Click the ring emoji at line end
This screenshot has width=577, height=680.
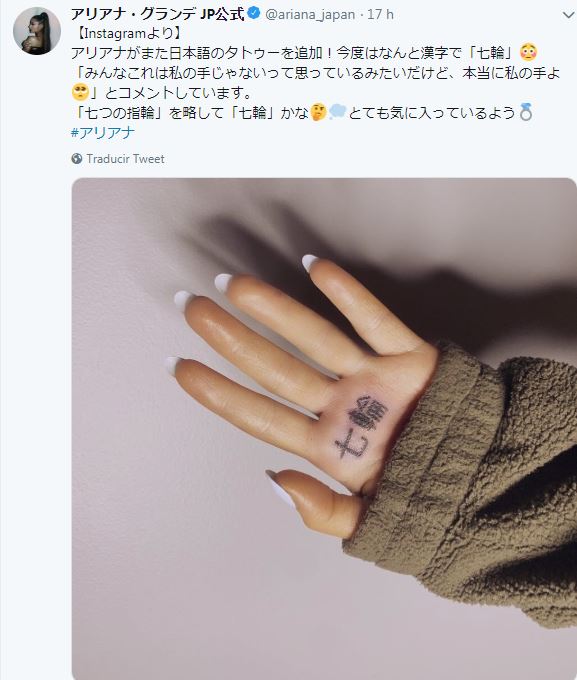[526, 113]
